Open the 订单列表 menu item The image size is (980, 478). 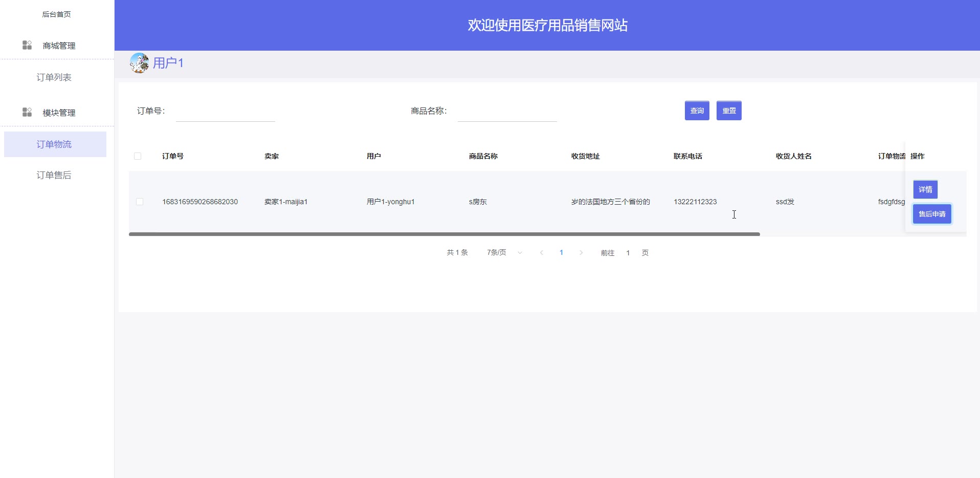pyautogui.click(x=54, y=77)
